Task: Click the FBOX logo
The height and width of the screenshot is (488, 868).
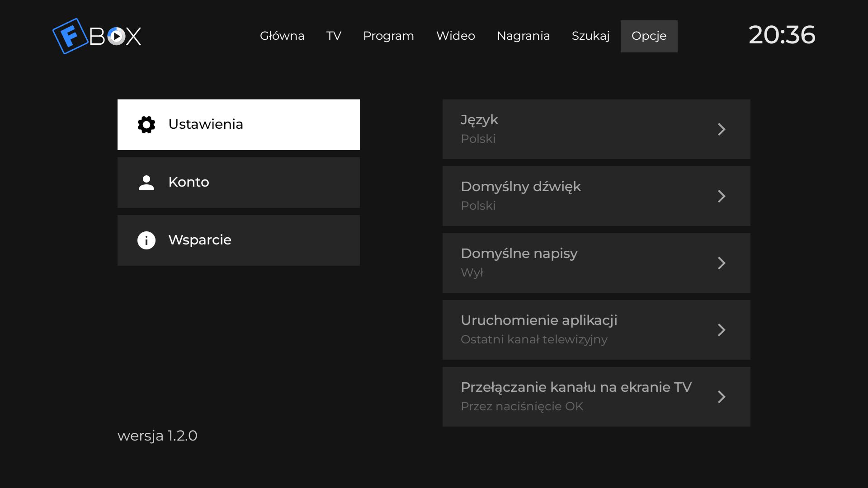Action: 97,36
